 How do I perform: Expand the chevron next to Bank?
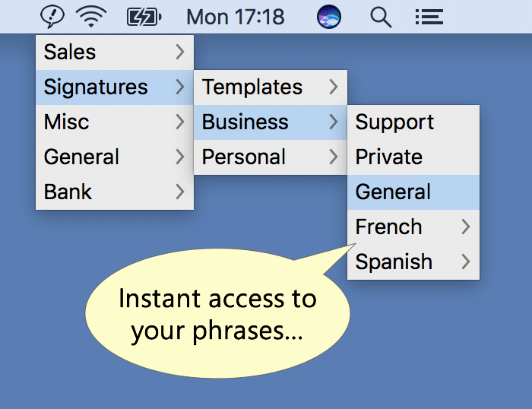180,192
